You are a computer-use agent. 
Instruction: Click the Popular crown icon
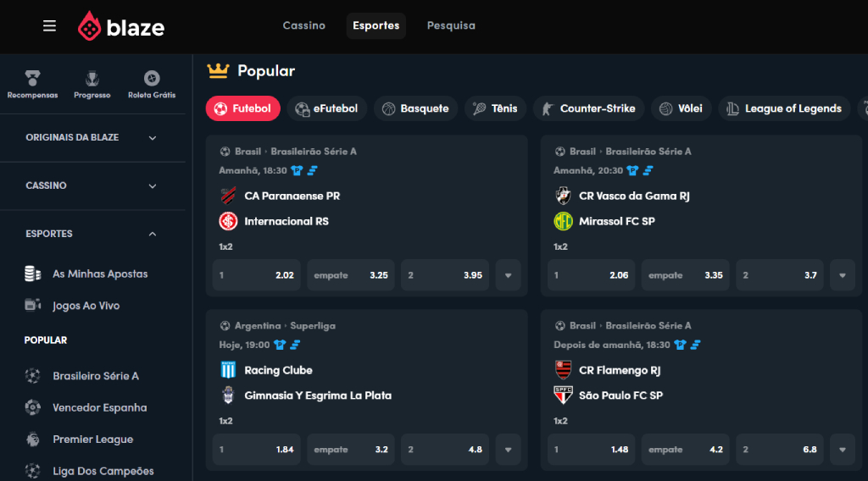(218, 70)
